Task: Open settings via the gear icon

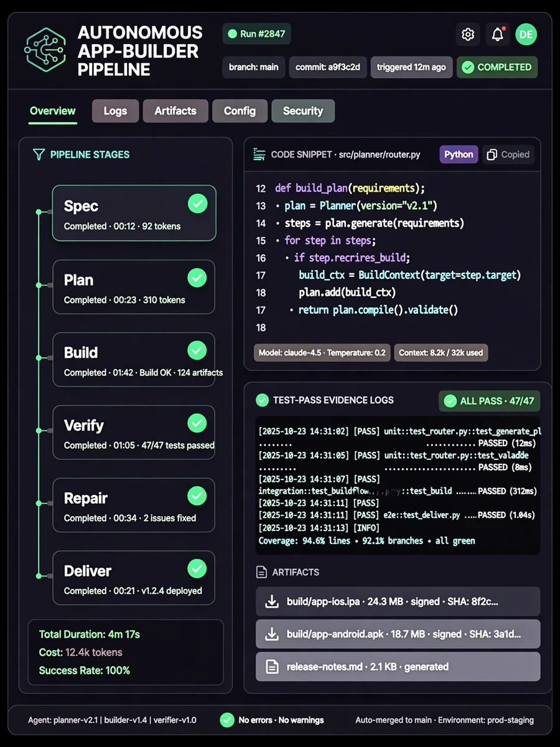Action: pos(468,34)
